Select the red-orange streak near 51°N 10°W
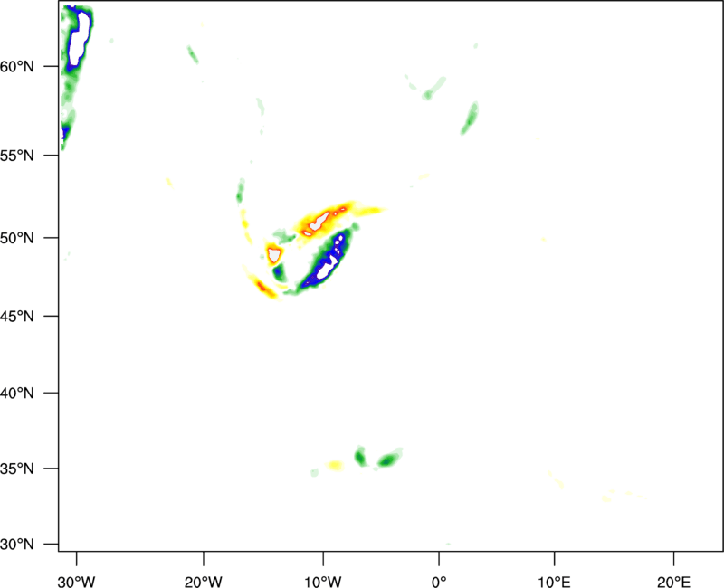Screen dimensions: 724x588 tap(323, 220)
